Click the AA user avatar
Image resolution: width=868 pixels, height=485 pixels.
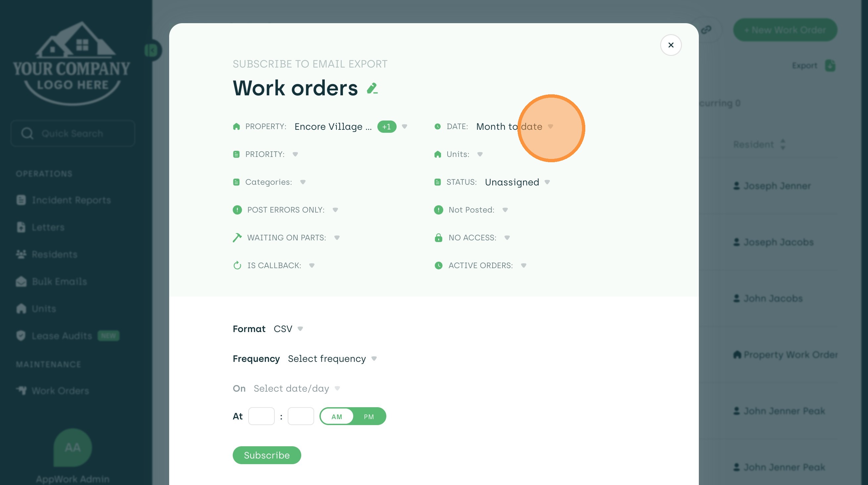click(72, 447)
